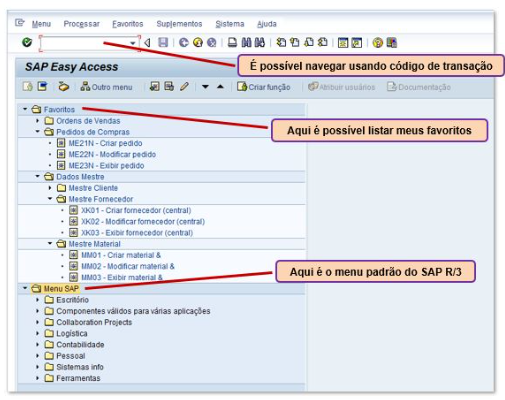Screen dimensions: 505x400
Task: Expand the Mestre Cliente folder arrow
Action: pos(50,188)
